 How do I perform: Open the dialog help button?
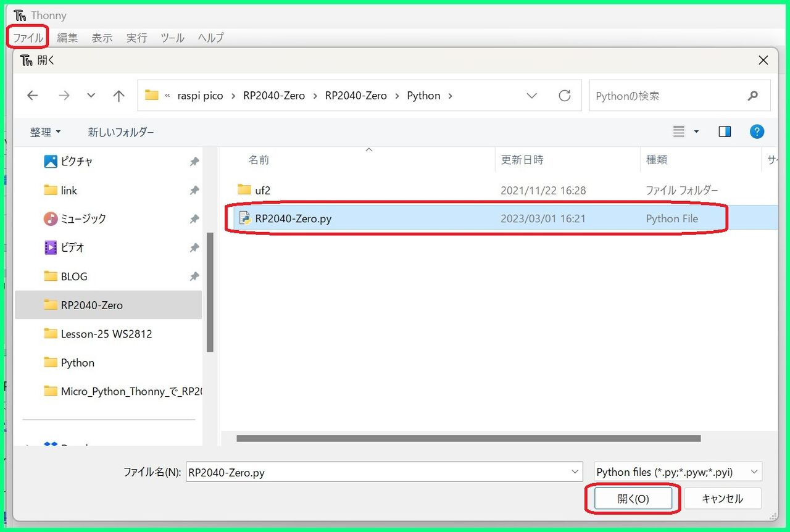tap(757, 131)
